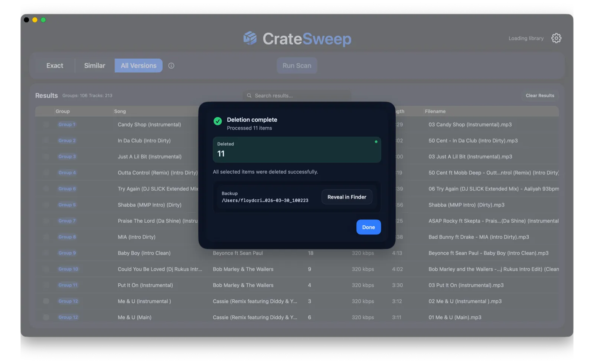Focus the Search results field

click(x=297, y=95)
